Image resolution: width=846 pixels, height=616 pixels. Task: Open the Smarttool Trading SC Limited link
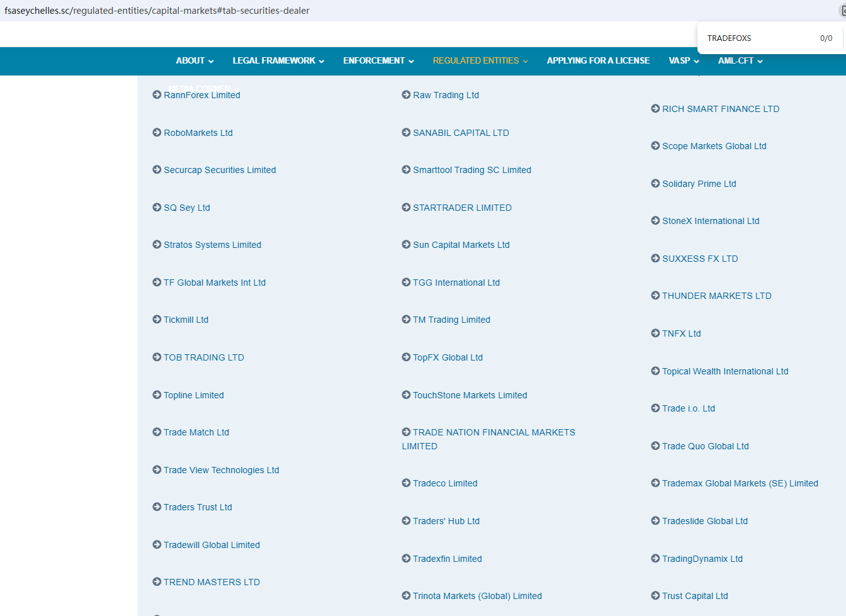coord(471,170)
